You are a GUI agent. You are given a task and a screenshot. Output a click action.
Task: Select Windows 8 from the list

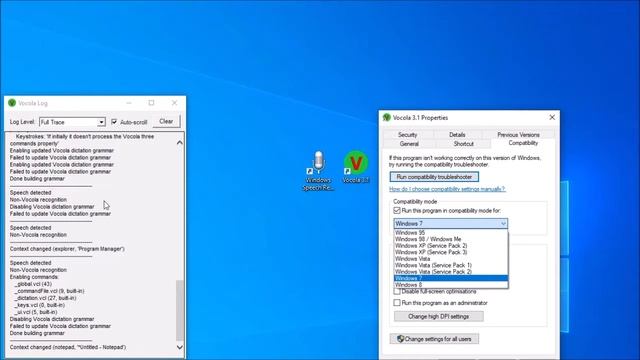451,285
